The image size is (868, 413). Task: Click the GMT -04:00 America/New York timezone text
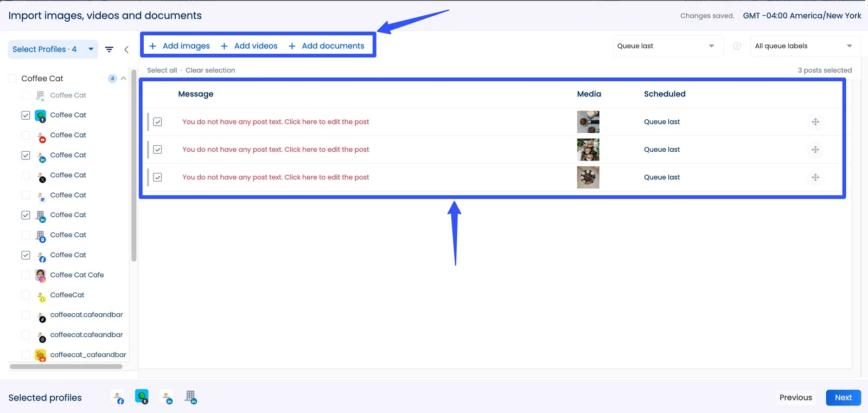(802, 16)
